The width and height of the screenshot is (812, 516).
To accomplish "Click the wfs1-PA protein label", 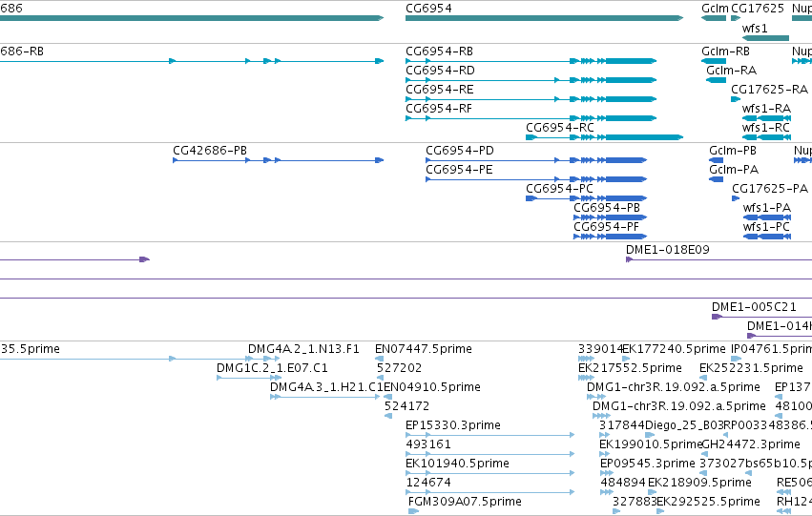I will [767, 208].
